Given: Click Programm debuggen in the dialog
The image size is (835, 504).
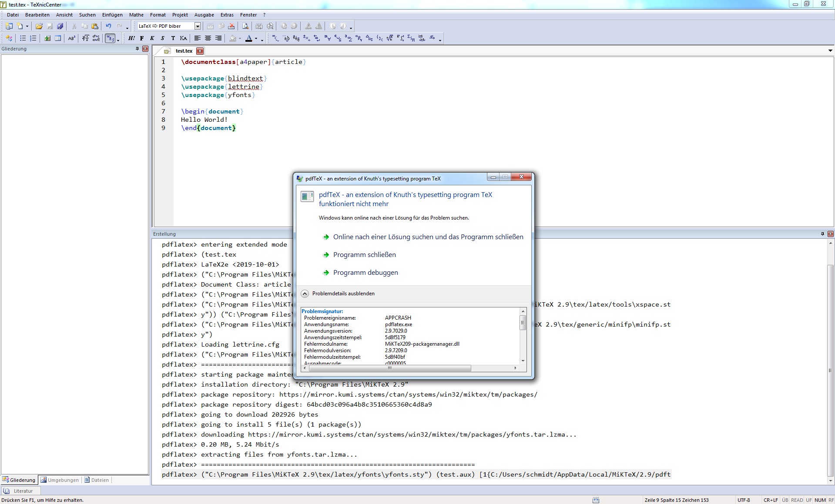Looking at the screenshot, I should (366, 273).
